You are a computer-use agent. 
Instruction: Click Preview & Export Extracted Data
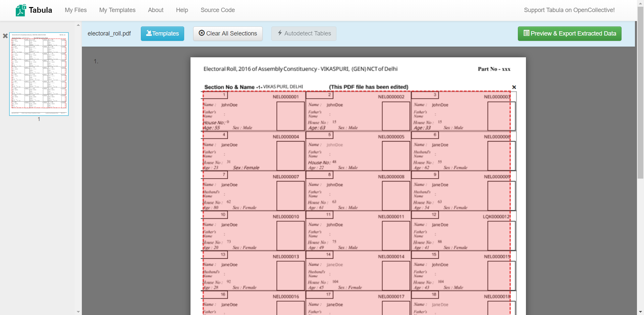click(x=569, y=34)
